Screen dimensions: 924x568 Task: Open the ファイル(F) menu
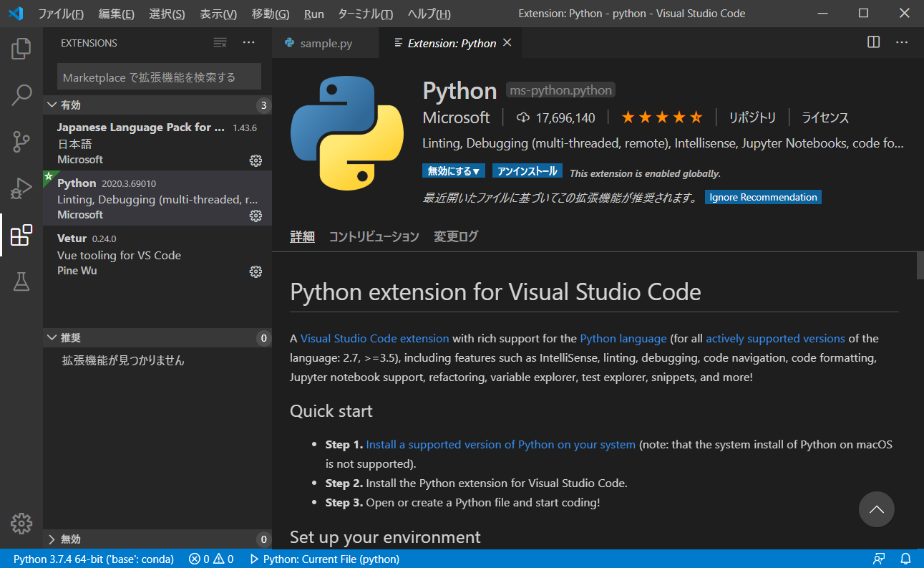tap(61, 14)
